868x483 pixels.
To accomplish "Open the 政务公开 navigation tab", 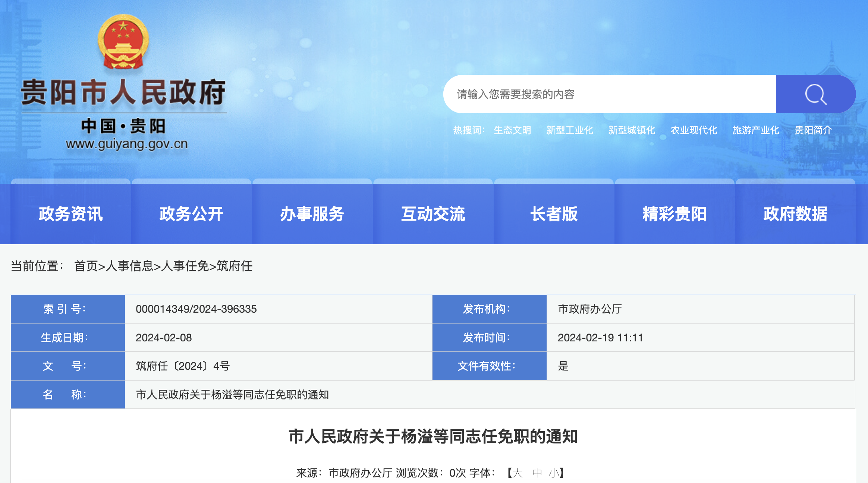I will tap(191, 214).
